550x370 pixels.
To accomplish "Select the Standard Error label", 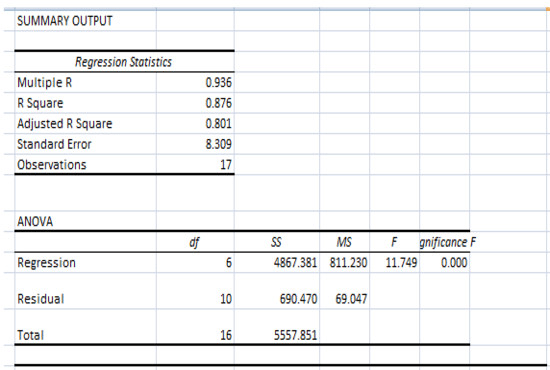I will coord(54,144).
